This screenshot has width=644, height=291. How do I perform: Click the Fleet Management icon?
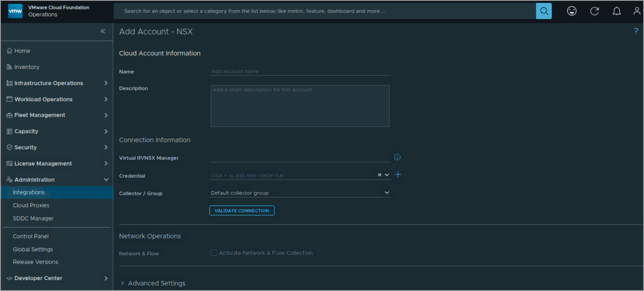[x=9, y=115]
